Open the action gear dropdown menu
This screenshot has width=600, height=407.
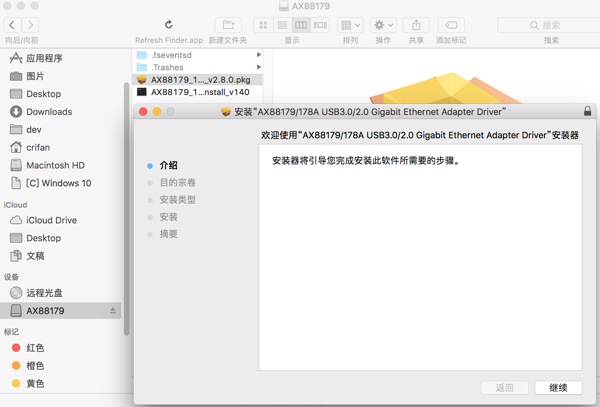(383, 25)
